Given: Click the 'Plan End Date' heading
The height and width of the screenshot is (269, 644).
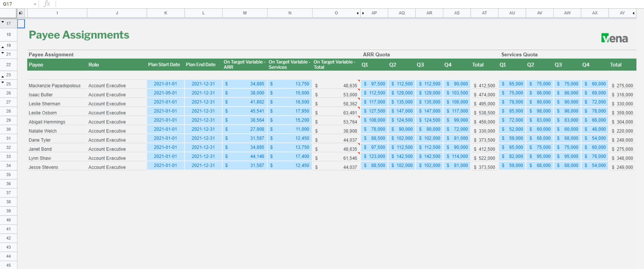Looking at the screenshot, I should [201, 65].
